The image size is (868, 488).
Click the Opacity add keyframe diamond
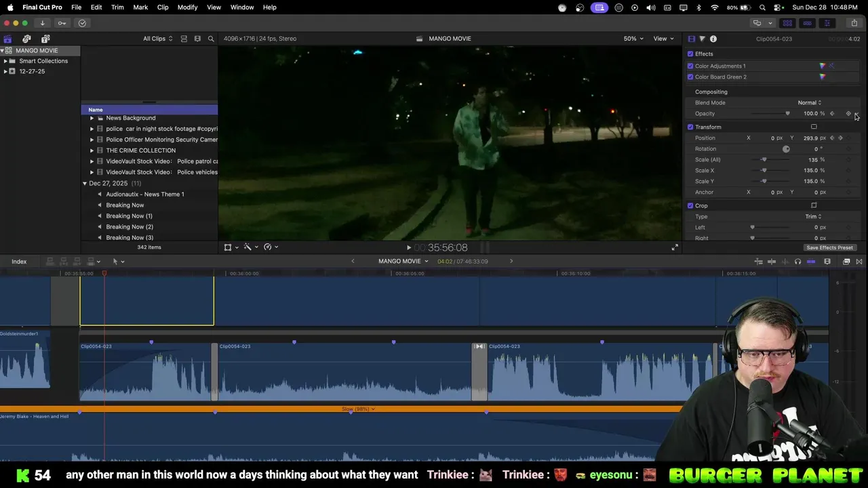(848, 113)
